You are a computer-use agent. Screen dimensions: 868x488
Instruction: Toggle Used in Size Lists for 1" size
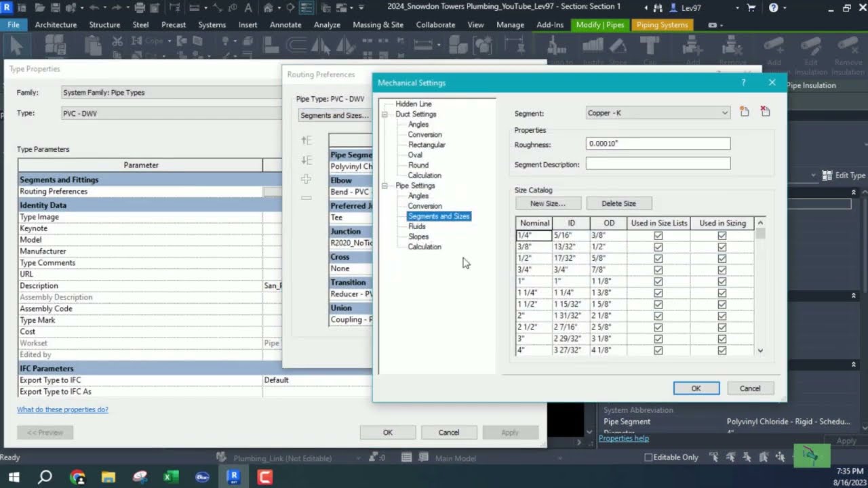(658, 281)
